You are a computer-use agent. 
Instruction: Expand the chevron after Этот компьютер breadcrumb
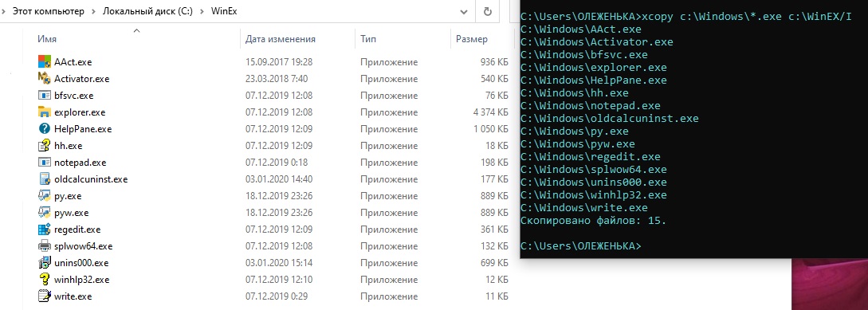pos(94,11)
